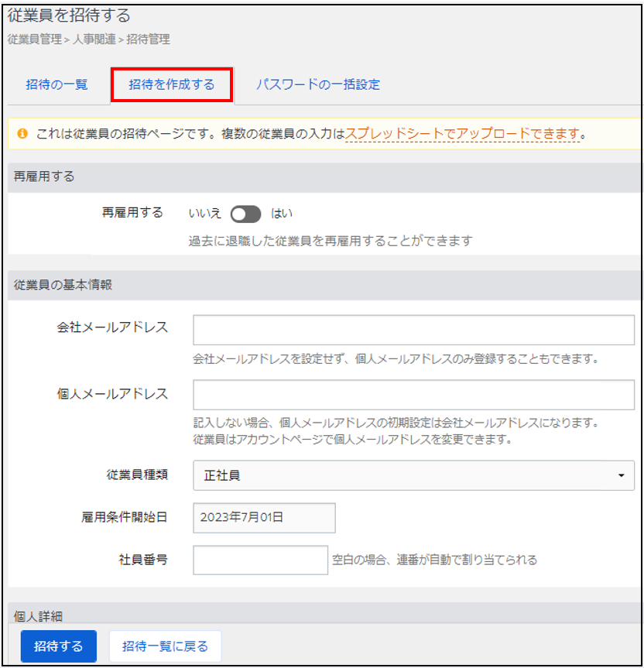Viewport: 644px width, 668px height.
Task: Toggle the 再雇用する switch
Action: pos(245,214)
